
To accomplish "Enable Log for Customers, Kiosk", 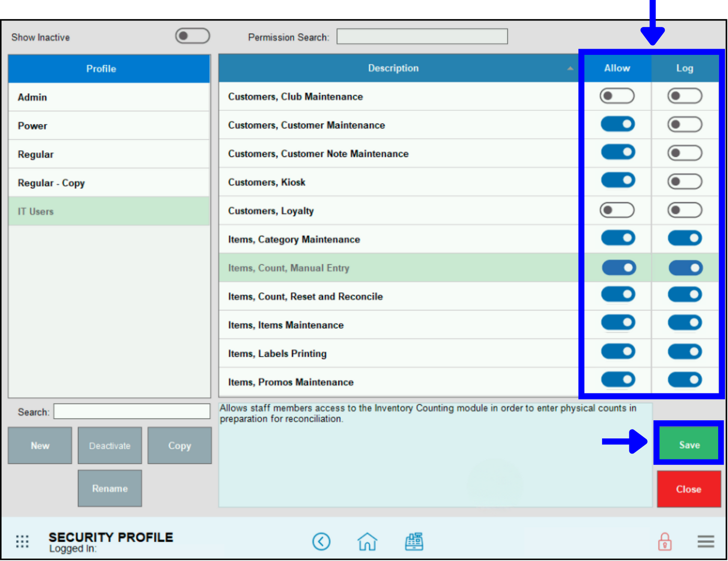I will [x=685, y=181].
